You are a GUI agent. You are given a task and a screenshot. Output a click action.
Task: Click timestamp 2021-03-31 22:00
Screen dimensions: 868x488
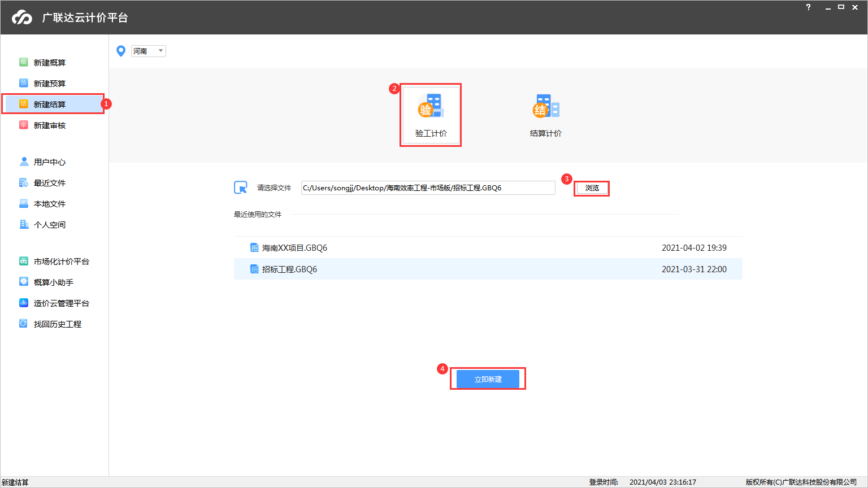click(694, 269)
